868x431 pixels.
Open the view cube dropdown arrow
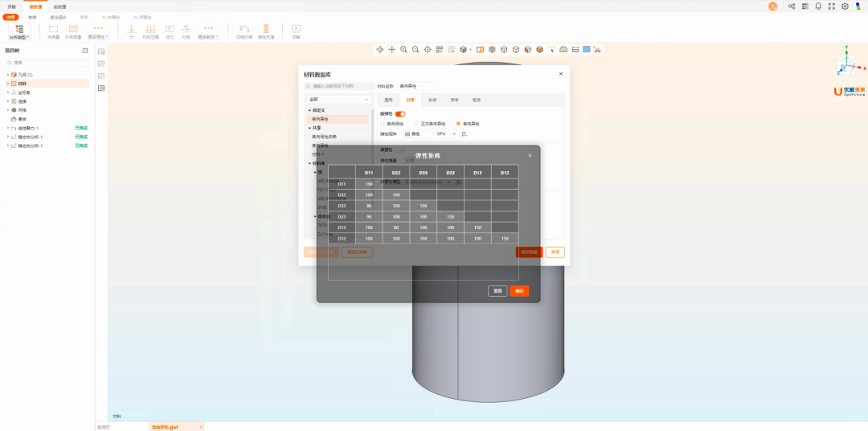(470, 50)
